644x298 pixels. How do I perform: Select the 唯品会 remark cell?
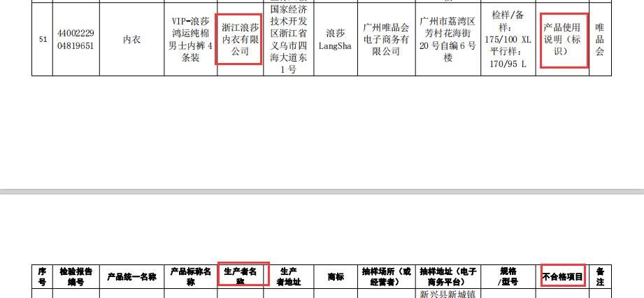pyautogui.click(x=599, y=40)
